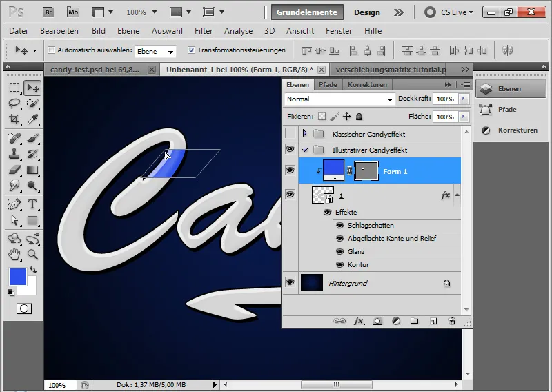Select the Move tool in the toolbox
This screenshot has width=552, height=392.
point(32,88)
